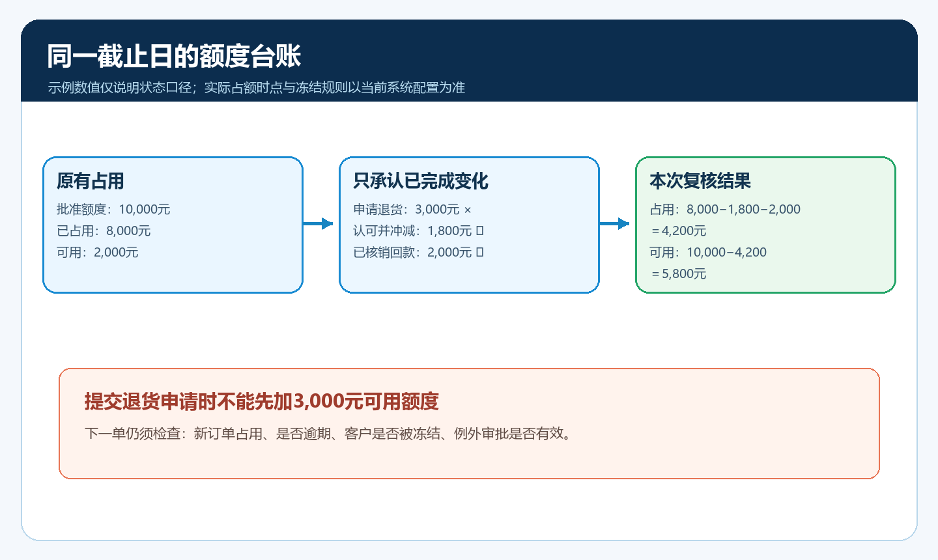Click the result ＝5,800元
Screen dimensions: 938x560
pos(678,273)
